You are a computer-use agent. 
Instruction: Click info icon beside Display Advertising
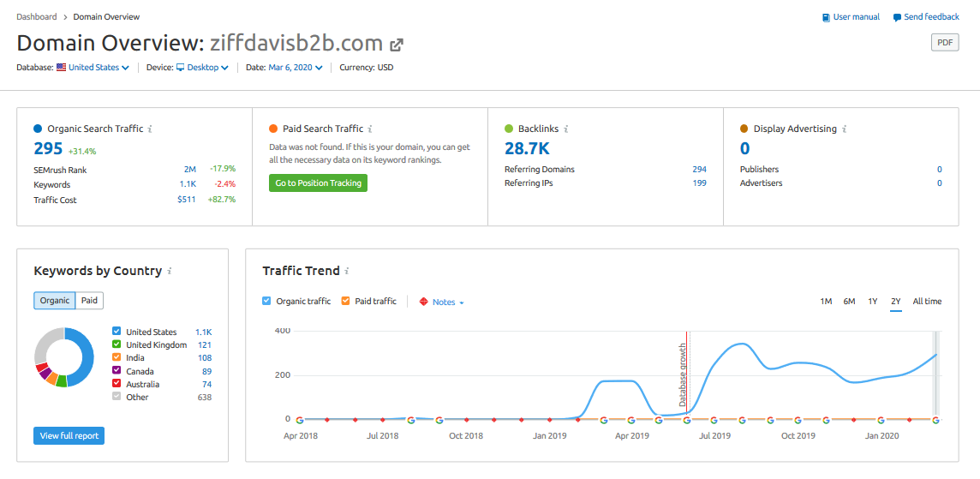coord(844,129)
